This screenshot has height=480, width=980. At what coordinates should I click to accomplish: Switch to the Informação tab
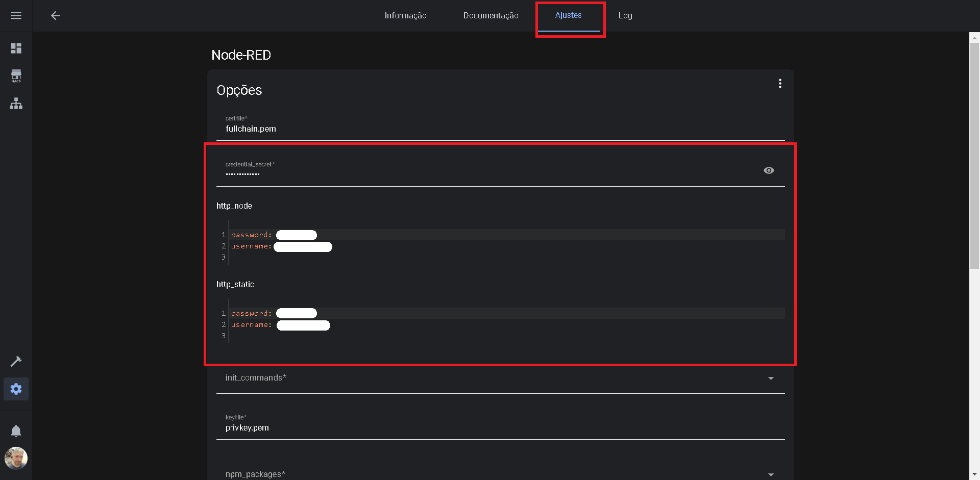point(405,16)
